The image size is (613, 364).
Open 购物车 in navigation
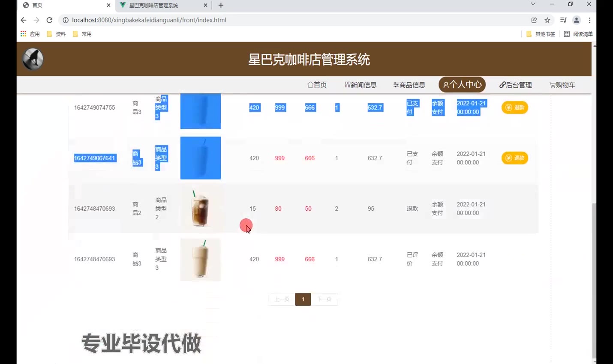pos(562,85)
